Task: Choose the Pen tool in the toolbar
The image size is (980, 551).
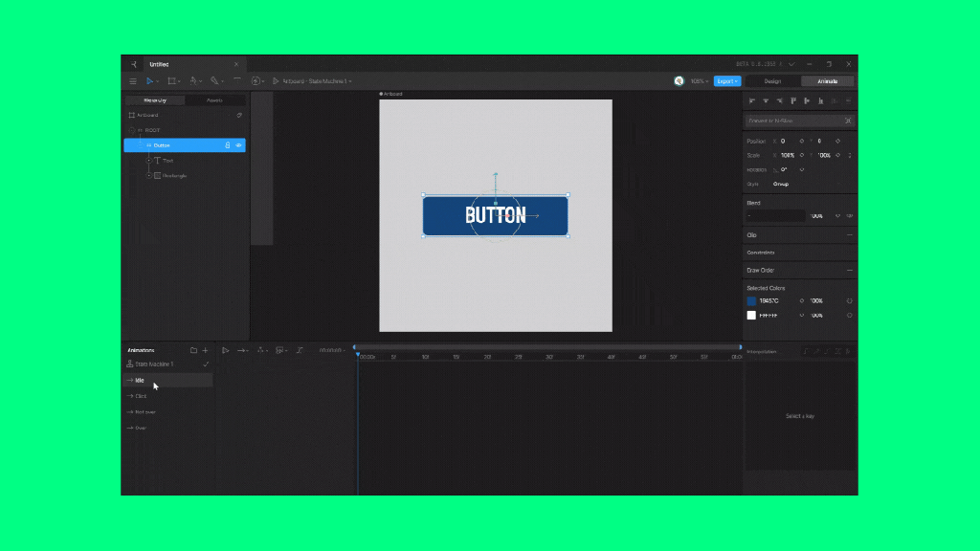Action: click(x=194, y=81)
